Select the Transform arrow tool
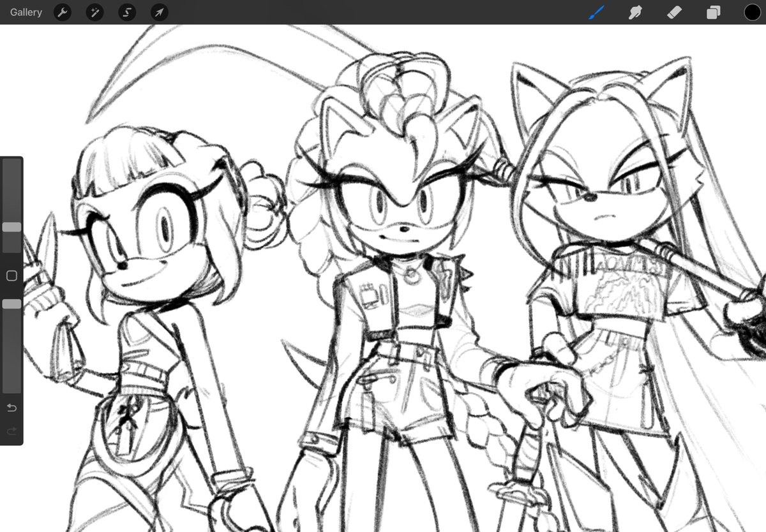Image resolution: width=766 pixels, height=532 pixels. click(158, 12)
